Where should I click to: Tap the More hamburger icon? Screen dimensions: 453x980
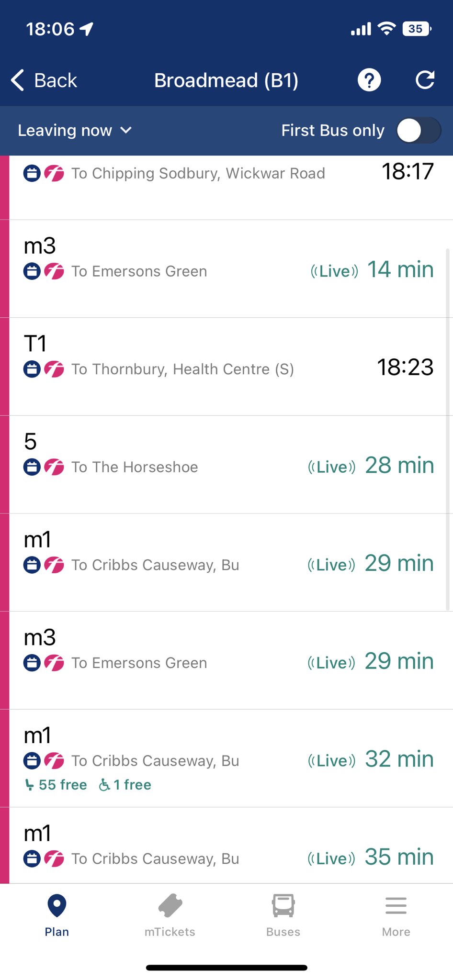coord(396,906)
